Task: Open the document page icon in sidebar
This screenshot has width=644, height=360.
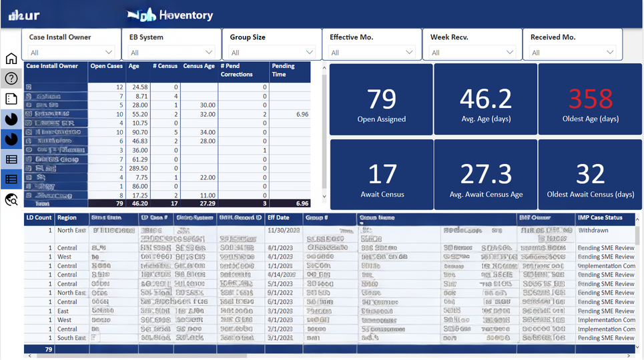Action: tap(11, 99)
